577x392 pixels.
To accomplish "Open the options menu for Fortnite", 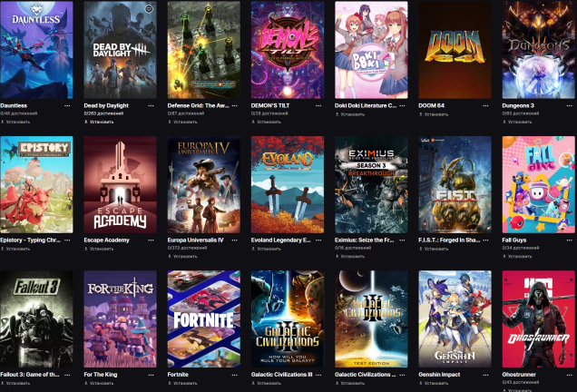I will click(235, 373).
